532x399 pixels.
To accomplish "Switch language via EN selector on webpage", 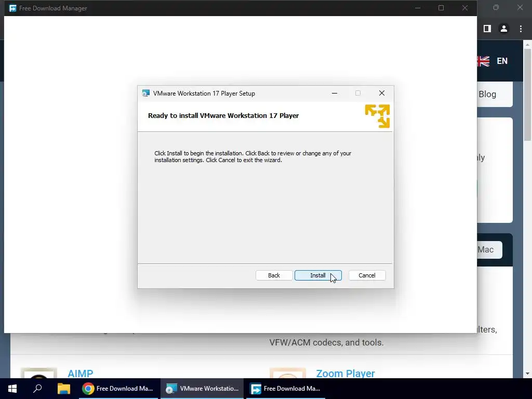I will point(502,61).
